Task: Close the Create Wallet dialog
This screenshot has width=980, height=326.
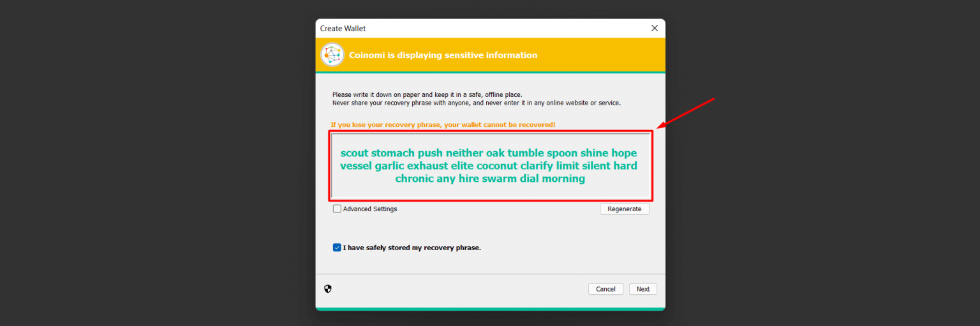Action: click(654, 28)
